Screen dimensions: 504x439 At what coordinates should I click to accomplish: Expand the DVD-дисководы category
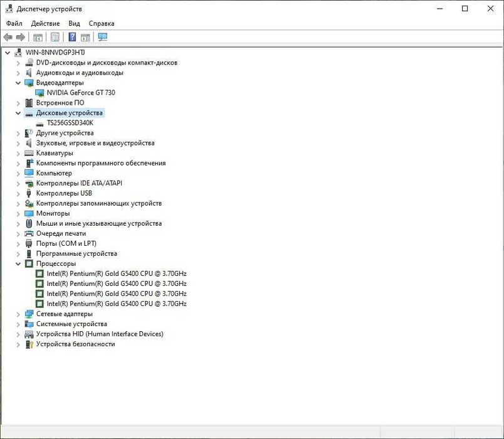coord(18,63)
